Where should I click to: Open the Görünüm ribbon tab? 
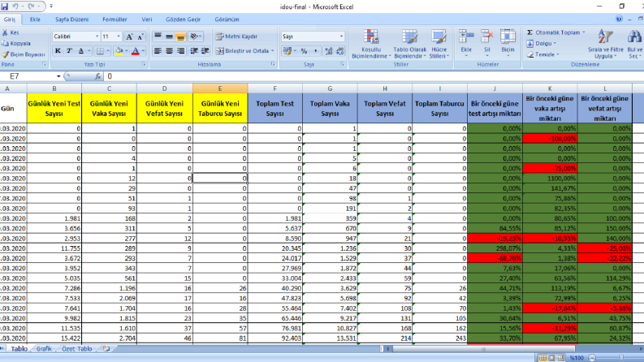[227, 19]
